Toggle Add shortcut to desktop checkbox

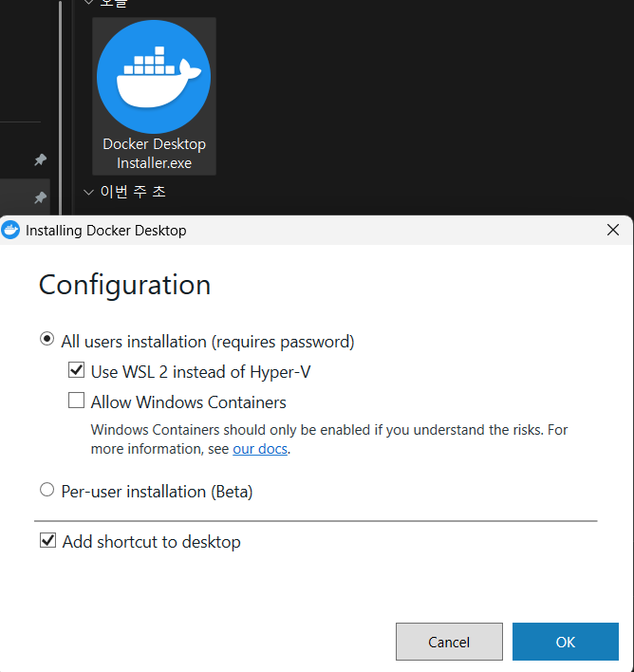47,540
